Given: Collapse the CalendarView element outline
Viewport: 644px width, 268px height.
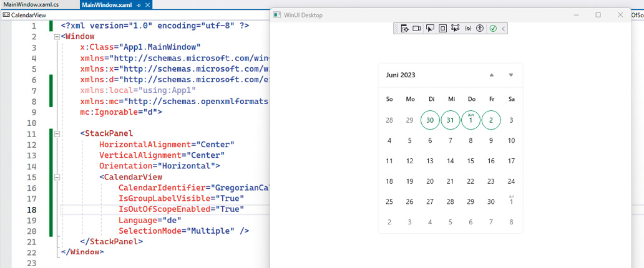Looking at the screenshot, I should click(x=57, y=177).
